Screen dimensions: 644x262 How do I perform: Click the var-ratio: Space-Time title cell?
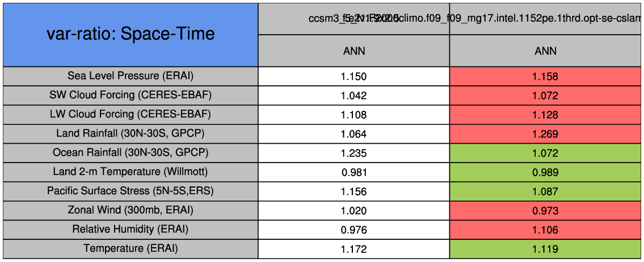(131, 34)
